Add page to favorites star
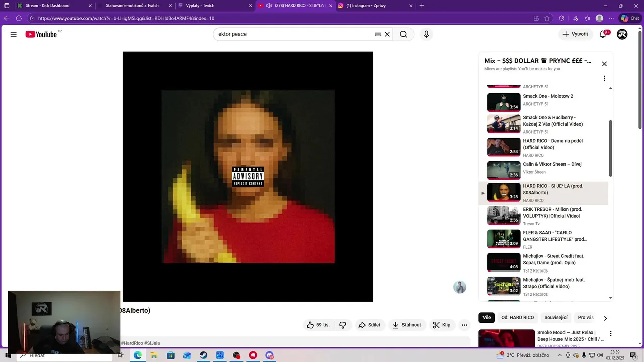The width and height of the screenshot is (644, 362). (x=547, y=18)
